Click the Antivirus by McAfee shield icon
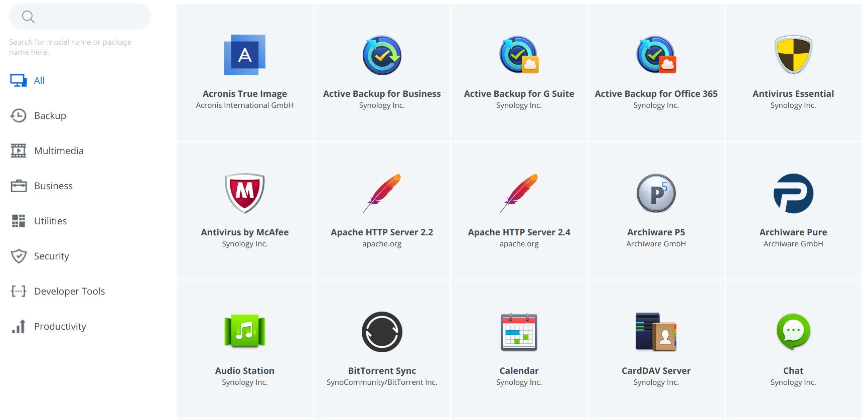The width and height of the screenshot is (868, 420). click(244, 193)
